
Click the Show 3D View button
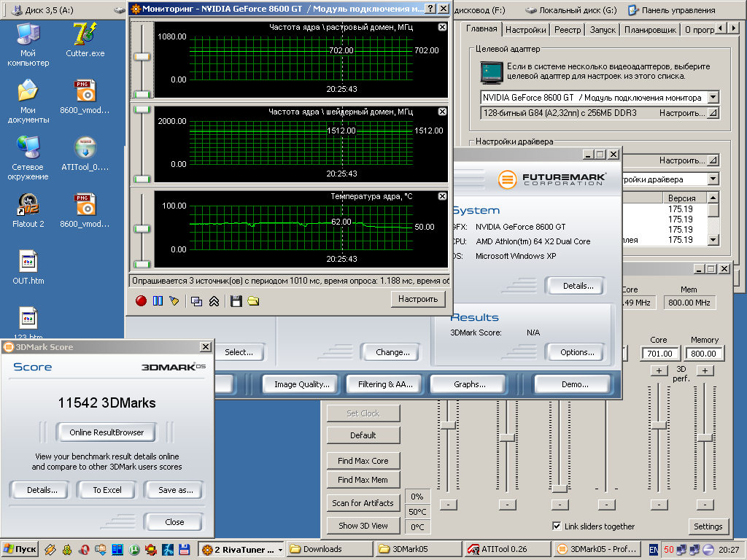tap(363, 526)
